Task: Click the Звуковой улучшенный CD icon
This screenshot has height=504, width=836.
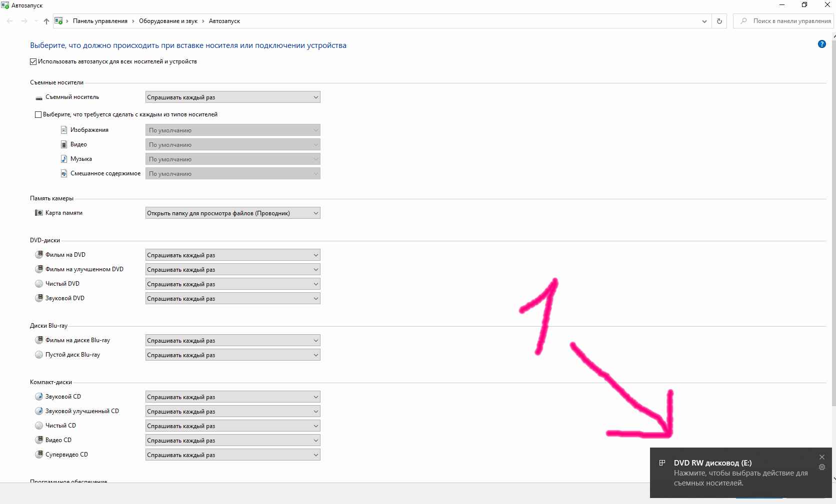Action: click(x=39, y=411)
